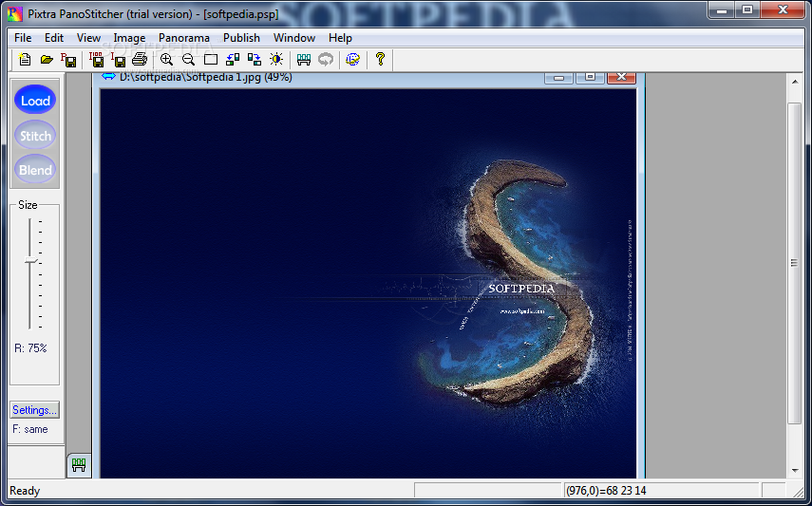Click the green bench tab icon at bottom left
This screenshot has height=506, width=812.
(x=78, y=464)
